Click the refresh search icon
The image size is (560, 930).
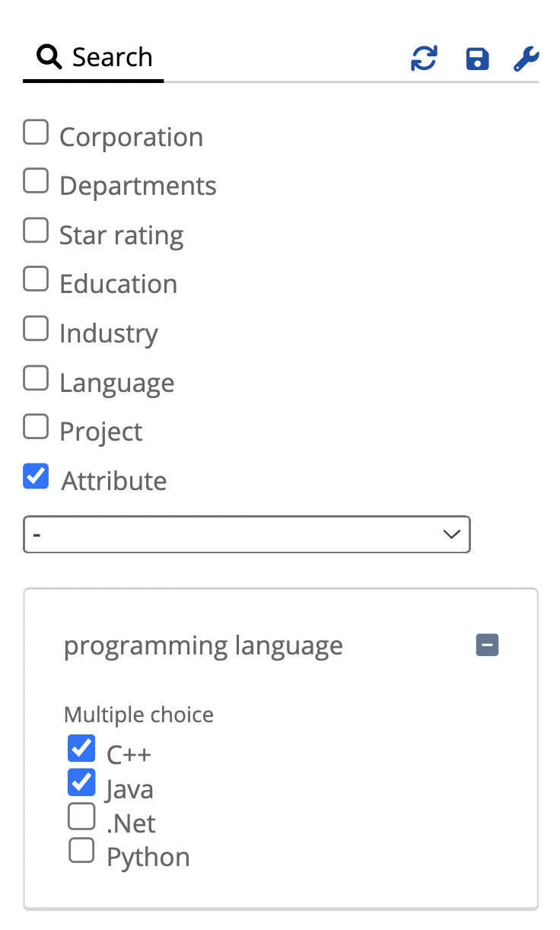coord(424,59)
